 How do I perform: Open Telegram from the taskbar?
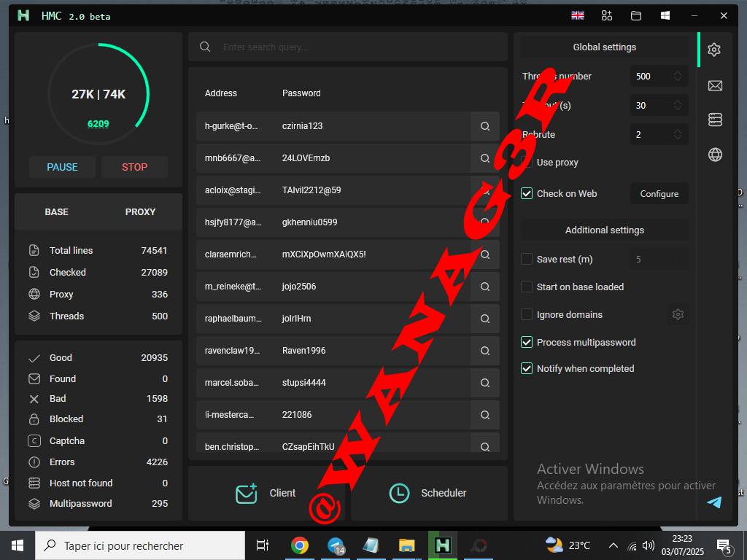click(x=336, y=545)
